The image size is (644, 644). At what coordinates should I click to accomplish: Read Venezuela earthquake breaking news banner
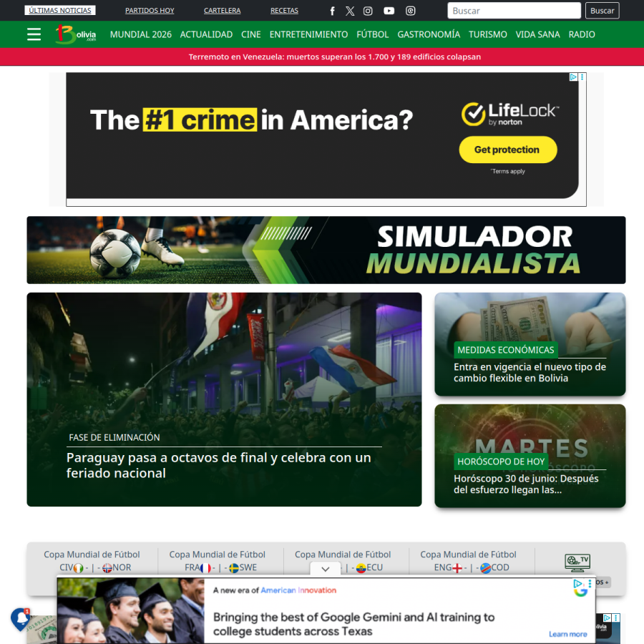tap(334, 57)
